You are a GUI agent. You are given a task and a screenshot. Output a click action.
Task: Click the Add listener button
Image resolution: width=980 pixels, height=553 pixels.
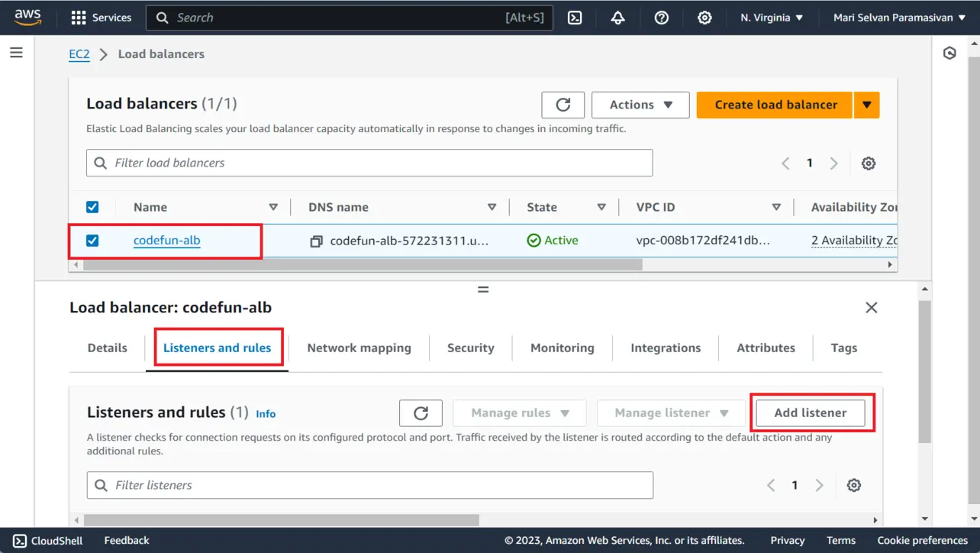pos(811,413)
